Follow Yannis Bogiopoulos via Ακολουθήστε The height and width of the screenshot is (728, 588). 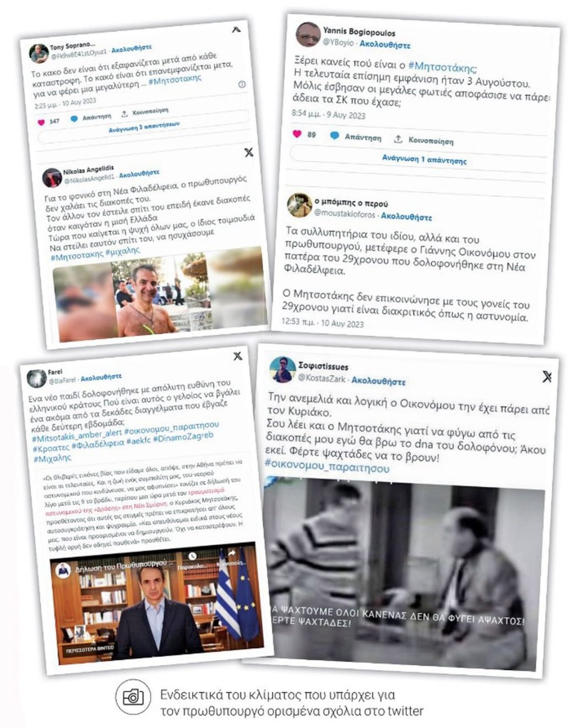pyautogui.click(x=385, y=45)
